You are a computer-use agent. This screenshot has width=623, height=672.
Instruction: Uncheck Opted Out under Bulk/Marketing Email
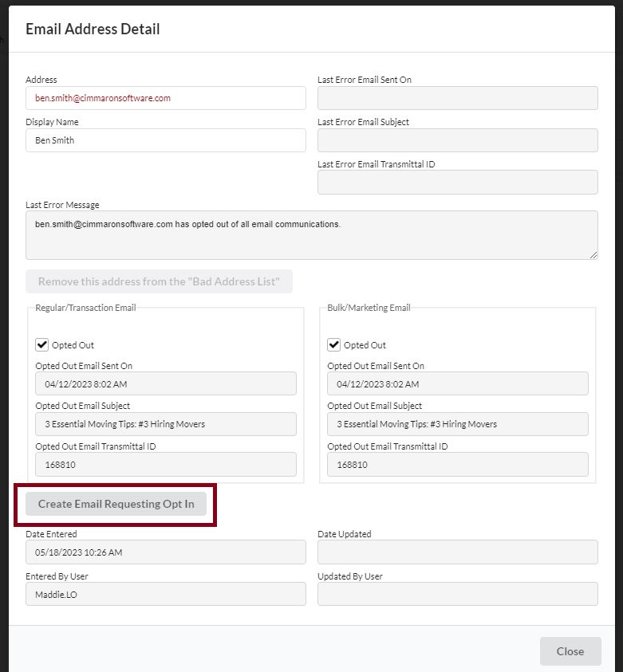click(x=334, y=345)
